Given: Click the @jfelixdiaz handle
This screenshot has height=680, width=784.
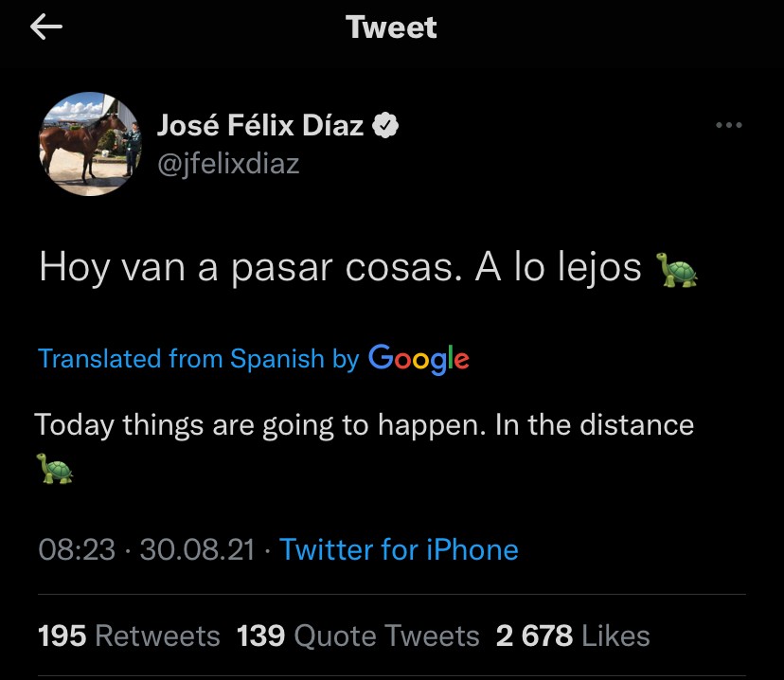Looking at the screenshot, I should coord(227,163).
